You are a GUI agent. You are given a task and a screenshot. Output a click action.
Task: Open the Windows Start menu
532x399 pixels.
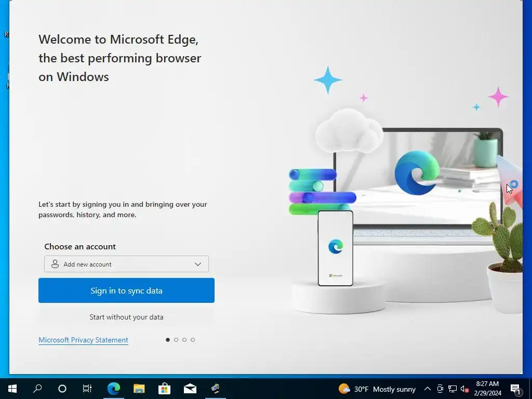tap(12, 389)
